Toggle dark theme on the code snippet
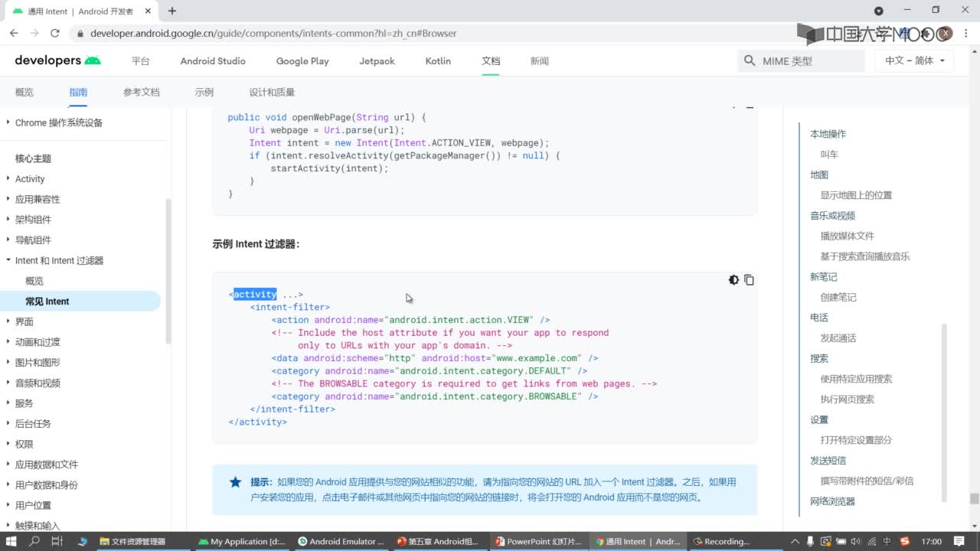The image size is (980, 551). (x=733, y=280)
